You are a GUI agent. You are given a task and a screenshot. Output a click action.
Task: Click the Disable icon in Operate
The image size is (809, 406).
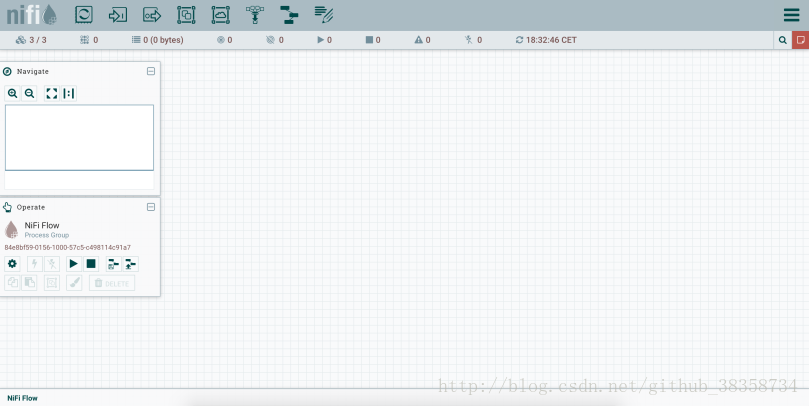tap(52, 264)
